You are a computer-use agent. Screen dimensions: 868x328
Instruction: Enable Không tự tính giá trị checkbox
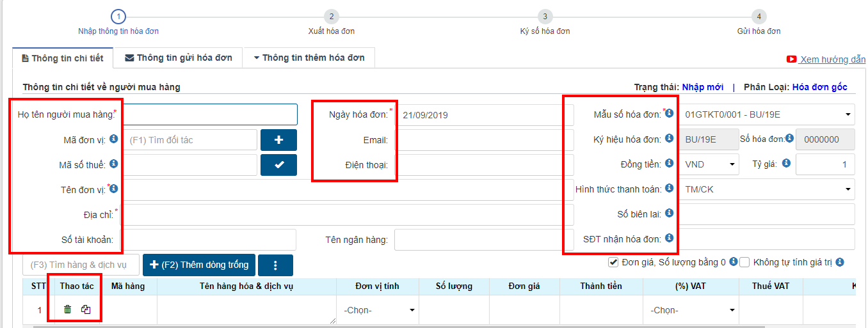(744, 262)
